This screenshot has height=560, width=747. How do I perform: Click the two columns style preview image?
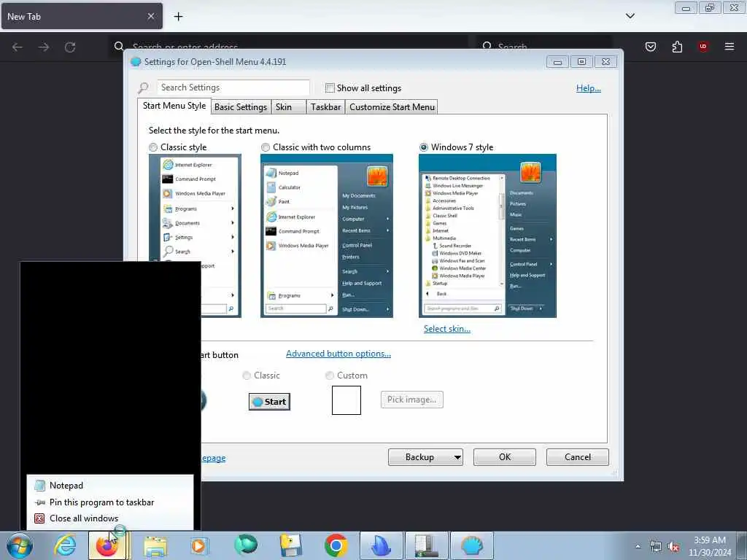[x=327, y=236]
